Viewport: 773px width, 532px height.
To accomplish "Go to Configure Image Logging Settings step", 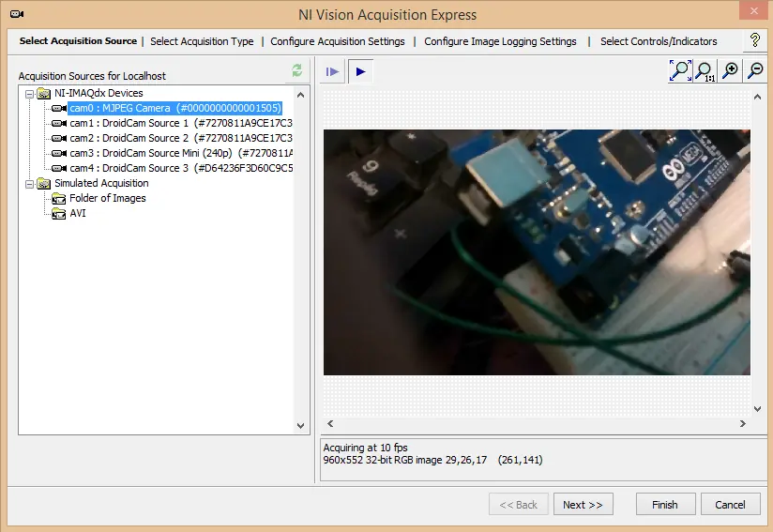I will click(x=500, y=41).
